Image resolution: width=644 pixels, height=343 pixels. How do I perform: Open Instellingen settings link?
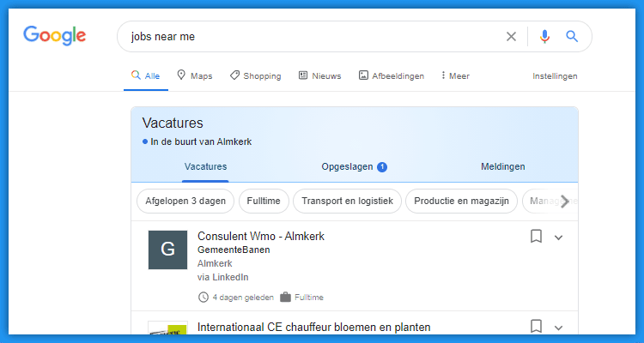click(x=555, y=75)
